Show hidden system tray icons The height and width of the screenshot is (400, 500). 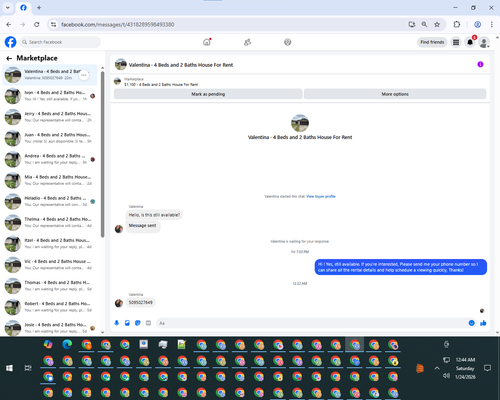click(437, 368)
